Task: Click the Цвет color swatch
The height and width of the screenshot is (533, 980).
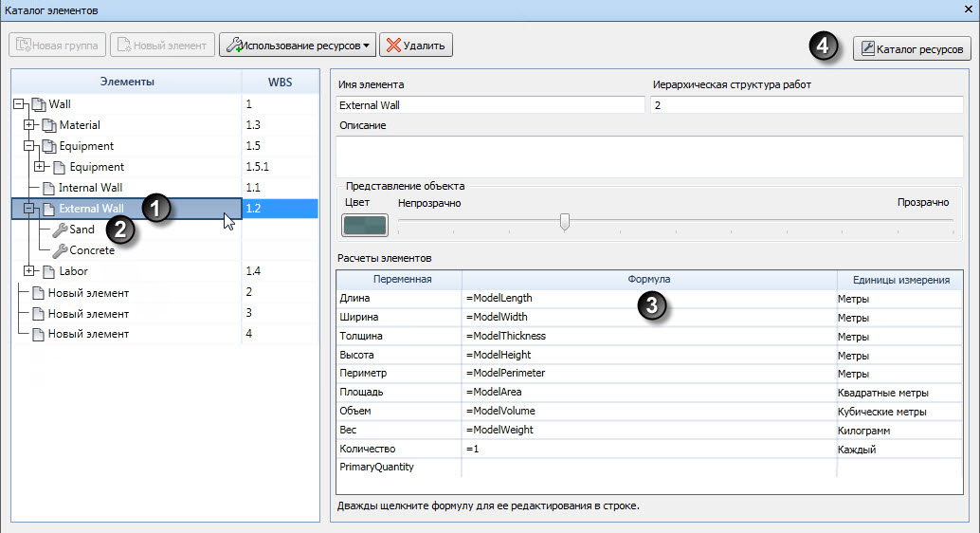Action: [x=364, y=225]
